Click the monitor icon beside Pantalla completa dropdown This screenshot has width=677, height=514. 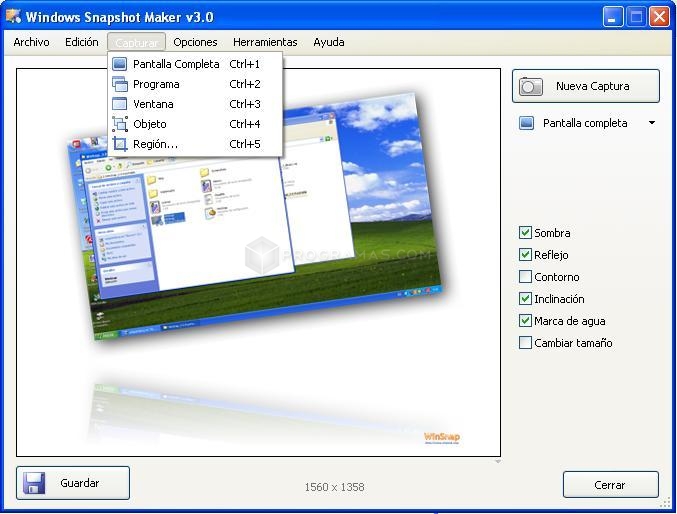(526, 123)
